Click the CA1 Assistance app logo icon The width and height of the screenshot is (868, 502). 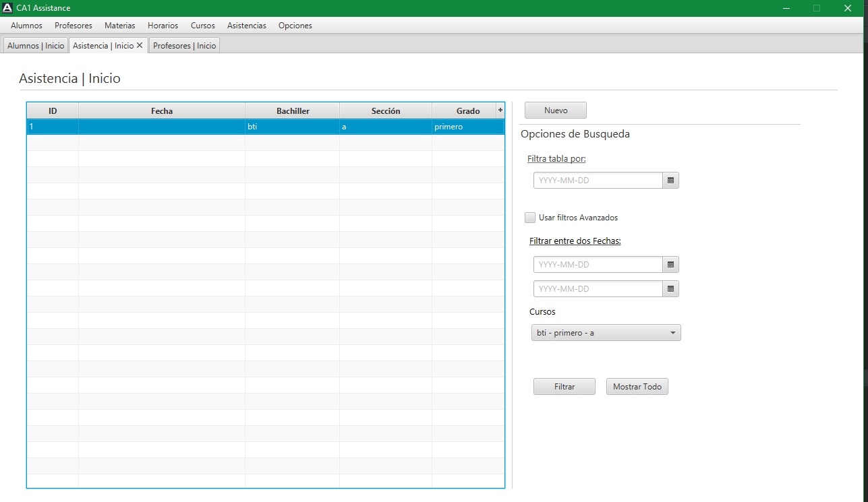coord(7,8)
